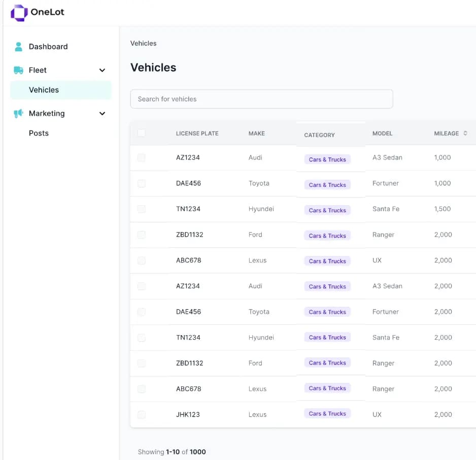Select the checkbox beside ZBD1132 Ford Ranger

[x=141, y=235]
